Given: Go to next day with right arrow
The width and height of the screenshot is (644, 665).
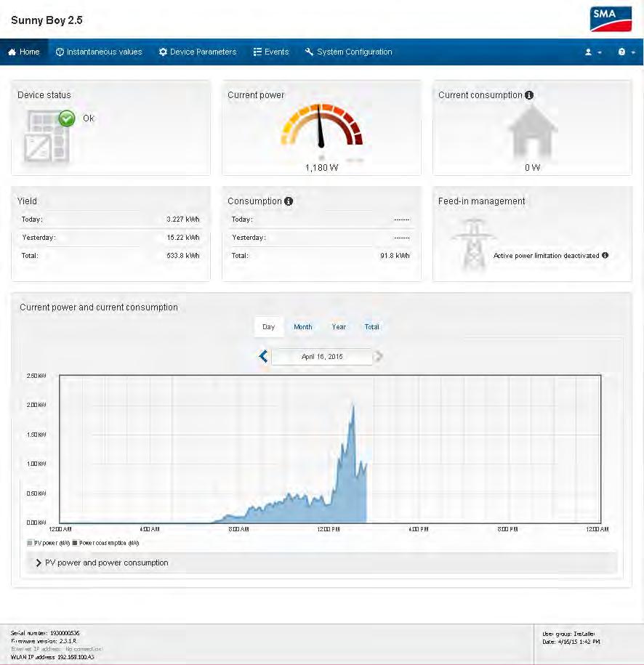Looking at the screenshot, I should pyautogui.click(x=379, y=356).
